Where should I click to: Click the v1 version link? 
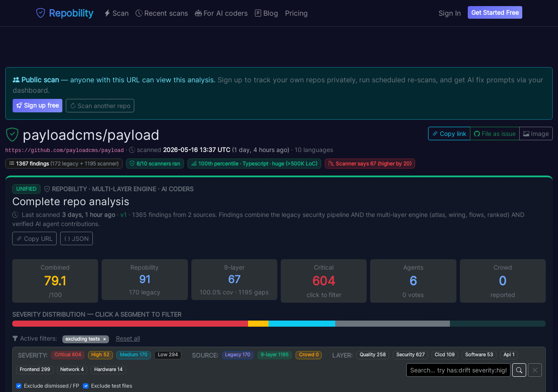(x=123, y=215)
